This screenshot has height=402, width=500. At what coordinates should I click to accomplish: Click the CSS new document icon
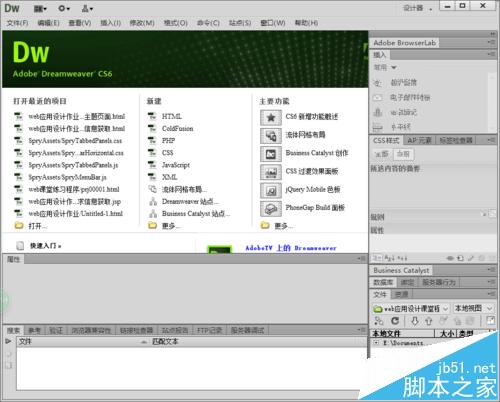point(152,153)
